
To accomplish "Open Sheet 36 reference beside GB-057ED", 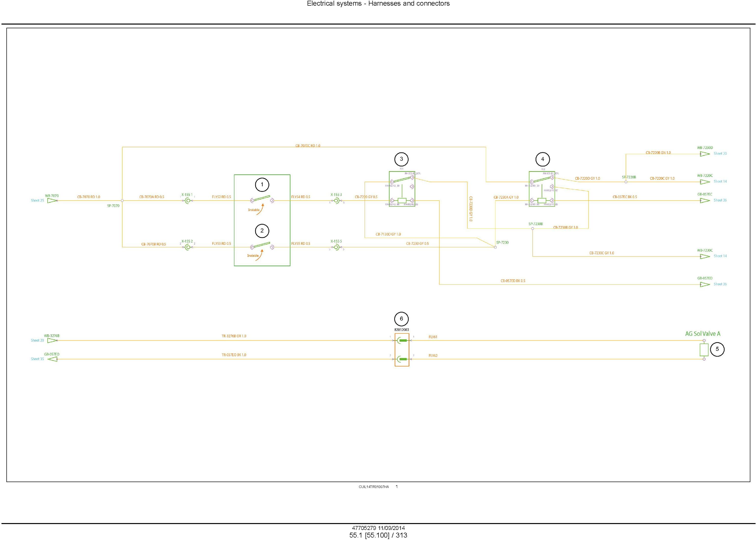I will (720, 284).
